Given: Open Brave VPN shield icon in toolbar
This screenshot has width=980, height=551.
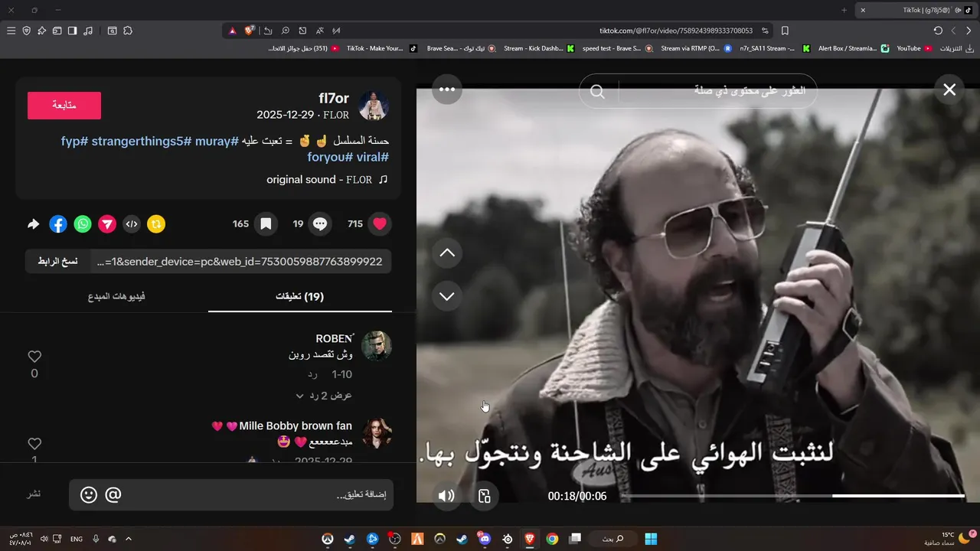Looking at the screenshot, I should 26,31.
